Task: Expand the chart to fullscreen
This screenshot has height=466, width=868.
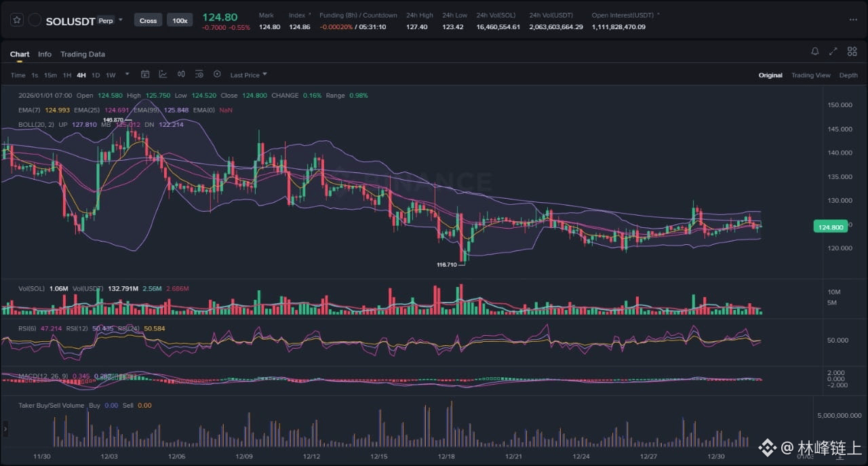Action: pos(833,52)
